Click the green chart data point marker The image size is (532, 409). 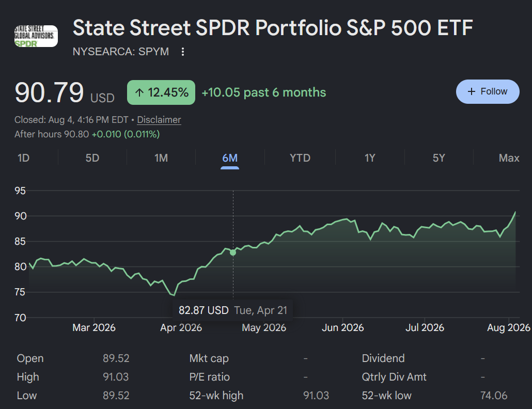[x=233, y=253]
